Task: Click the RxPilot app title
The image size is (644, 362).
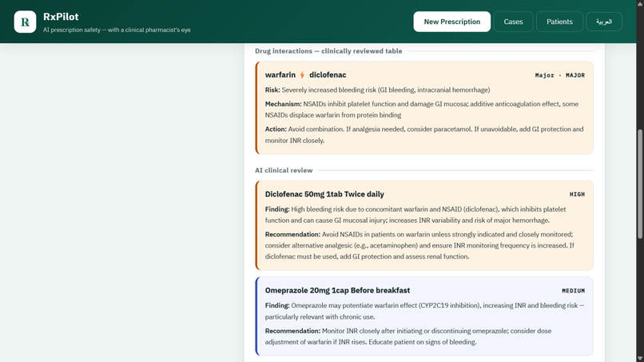Action: tap(61, 17)
